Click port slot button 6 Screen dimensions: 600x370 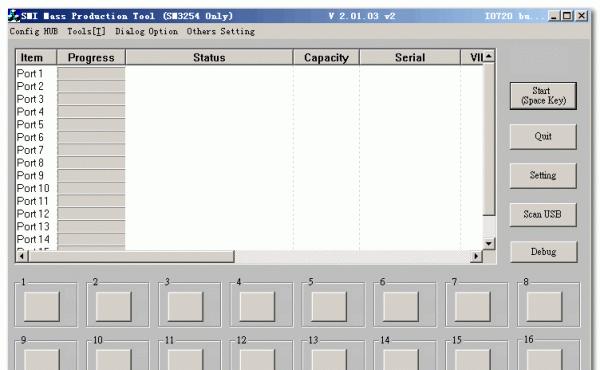[401, 306]
